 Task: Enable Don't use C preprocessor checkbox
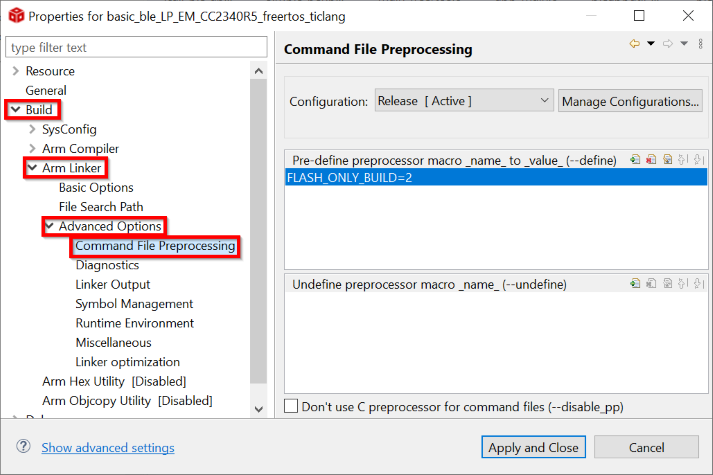pyautogui.click(x=291, y=407)
